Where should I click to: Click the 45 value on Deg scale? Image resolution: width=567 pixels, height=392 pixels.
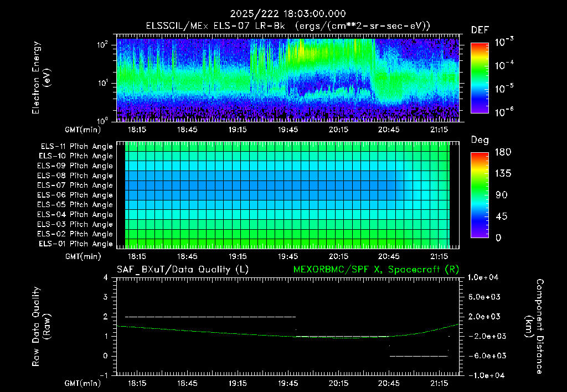click(501, 216)
